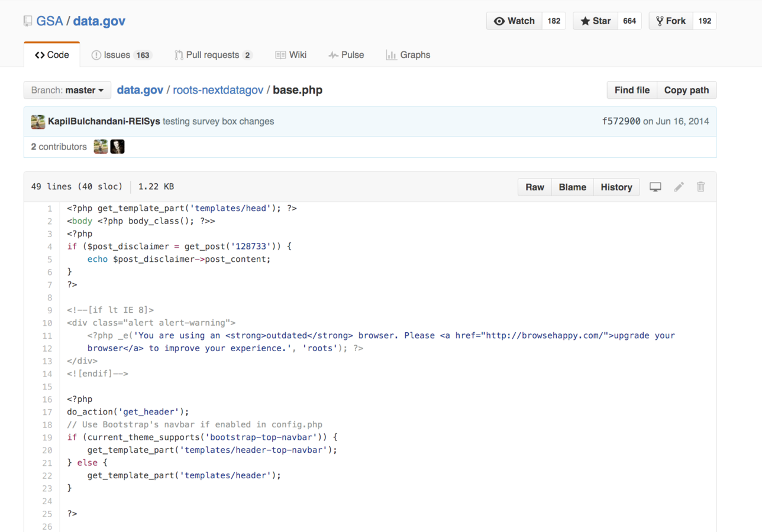Expand the Branch: master dropdown
The width and height of the screenshot is (762, 532).
tap(67, 90)
